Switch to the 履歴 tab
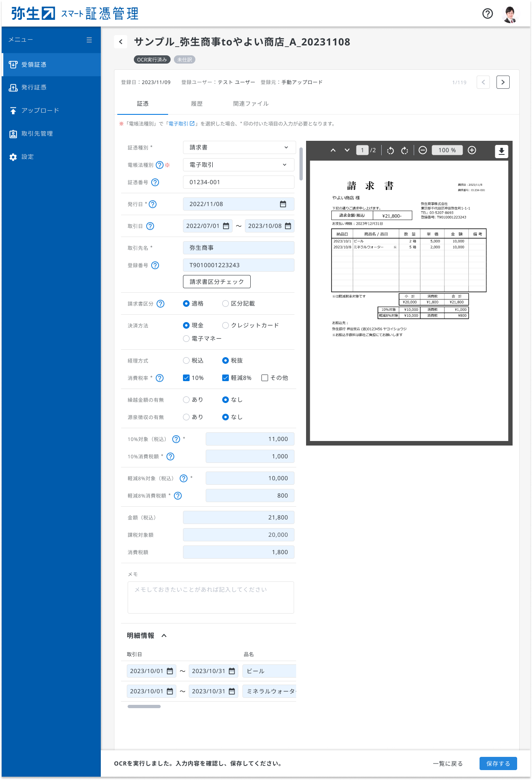532x780 pixels. pos(197,104)
